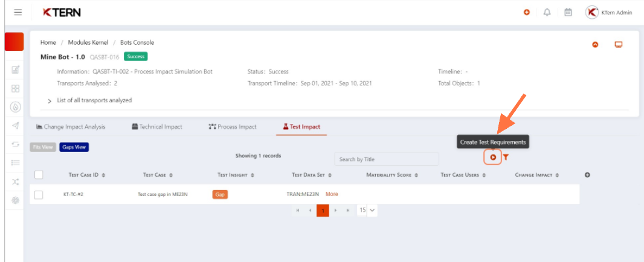Click Showing 1 records text
Screen dimensions: 644x262
point(259,156)
